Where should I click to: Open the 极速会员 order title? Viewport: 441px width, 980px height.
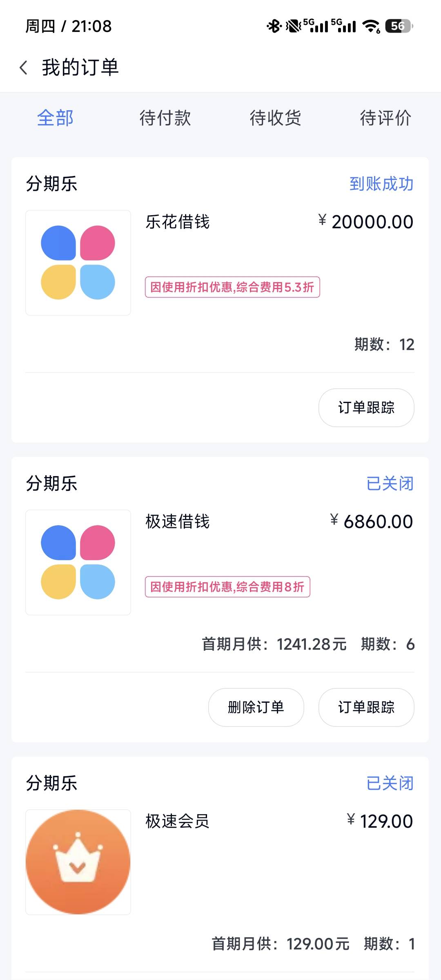pos(178,821)
